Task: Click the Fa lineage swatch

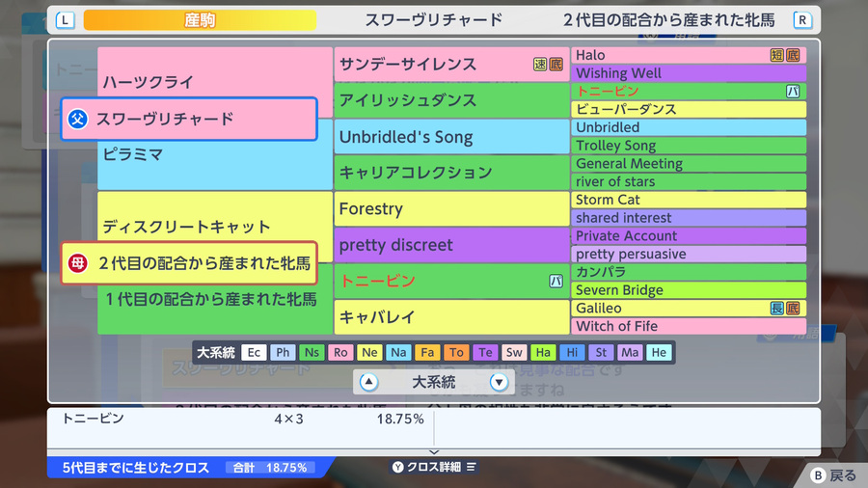Action: [x=427, y=352]
